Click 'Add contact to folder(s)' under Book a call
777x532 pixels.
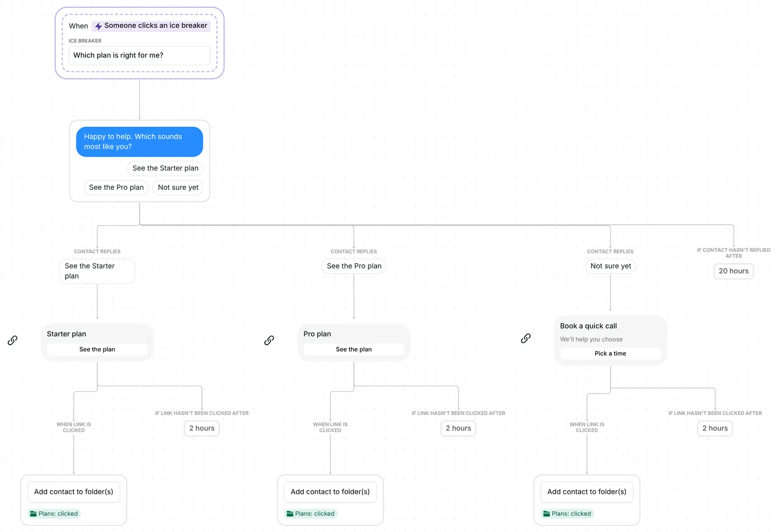tap(587, 492)
